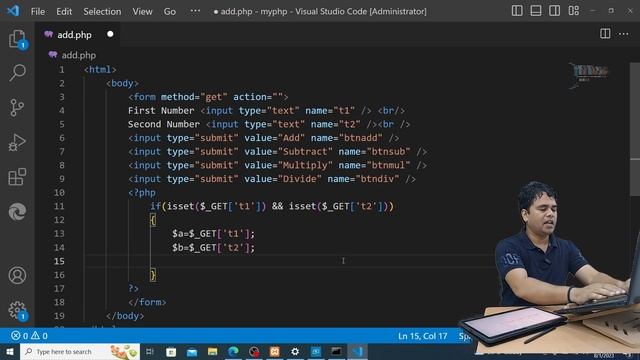The height and width of the screenshot is (360, 640).
Task: Click the unsaved dot on add.php tab
Action: tap(110, 34)
